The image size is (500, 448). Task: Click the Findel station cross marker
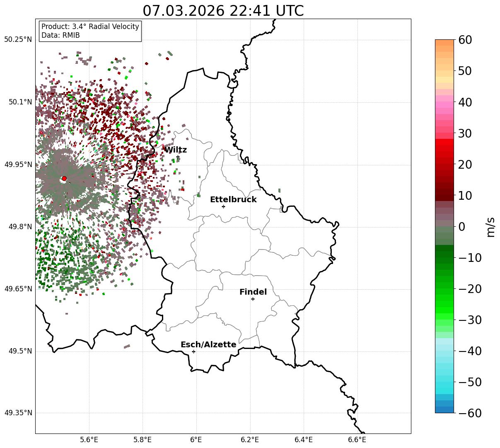click(x=253, y=299)
